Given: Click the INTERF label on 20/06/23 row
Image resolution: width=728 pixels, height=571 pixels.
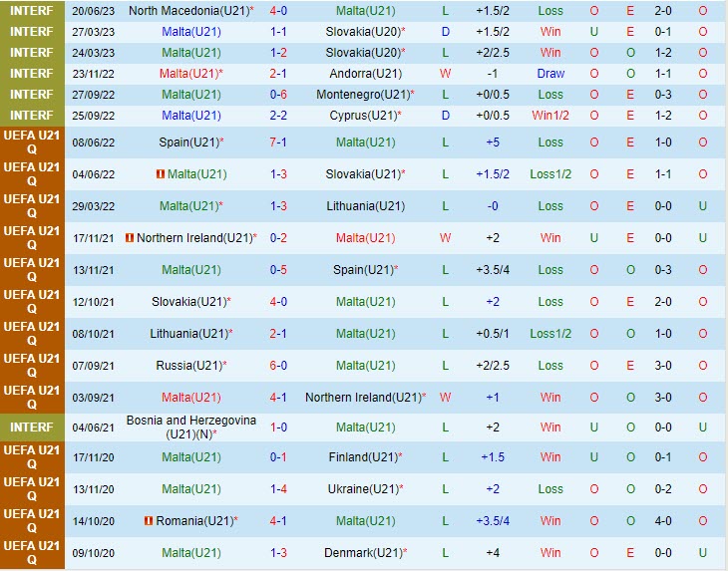Looking at the screenshot, I should [x=32, y=10].
